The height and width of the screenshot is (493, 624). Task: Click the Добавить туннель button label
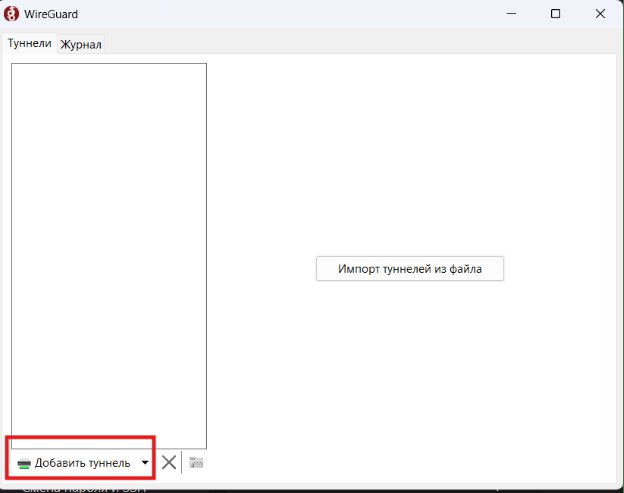82,463
